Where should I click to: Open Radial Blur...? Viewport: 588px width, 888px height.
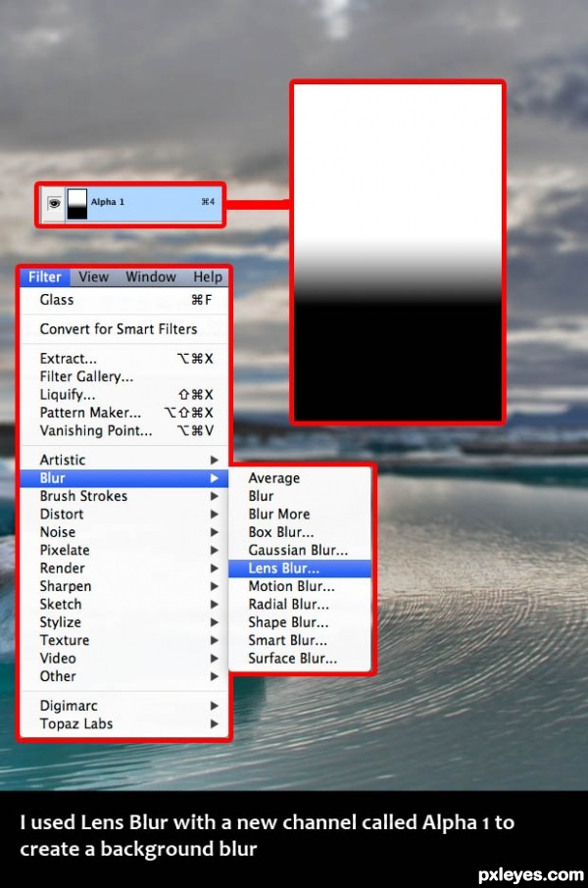point(300,605)
